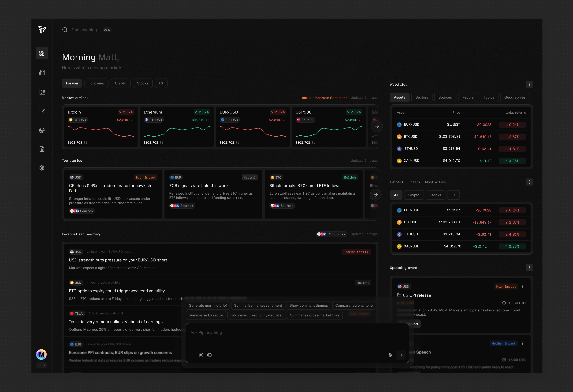The width and height of the screenshot is (573, 392).
Task: Open the Bitcoin BTCUSD chart card
Action: pyautogui.click(x=101, y=127)
